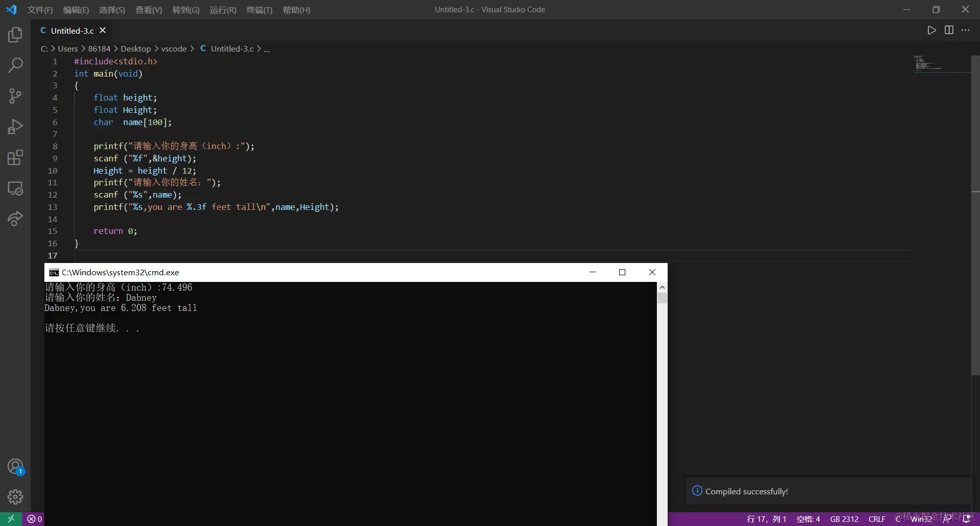Screen dimensions: 980x526
Task: Click the 'return 0;' line
Action: point(115,231)
